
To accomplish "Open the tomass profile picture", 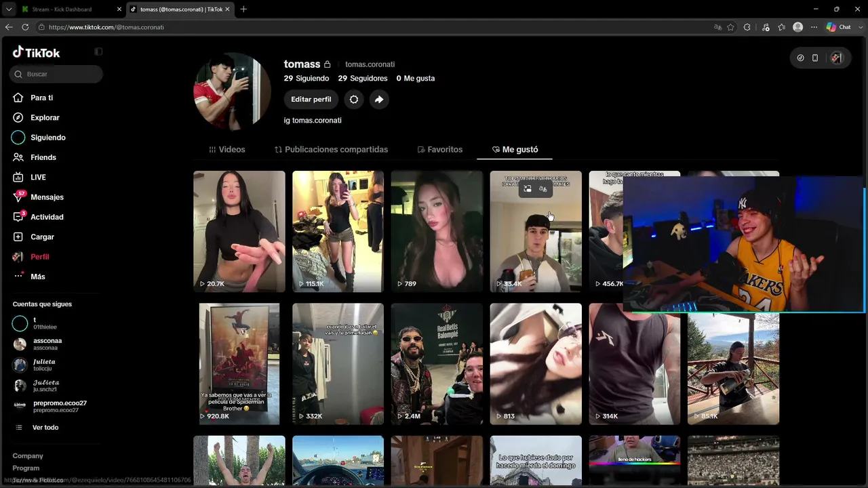I will coord(233,91).
